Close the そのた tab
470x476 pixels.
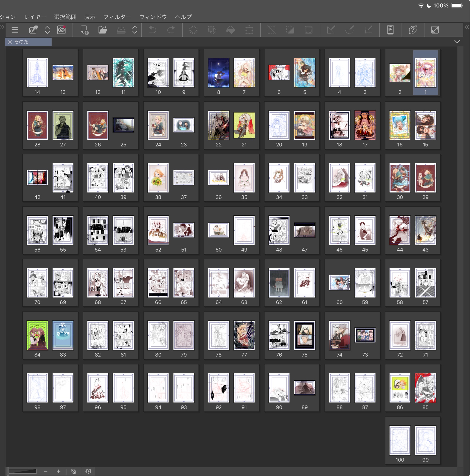click(10, 42)
